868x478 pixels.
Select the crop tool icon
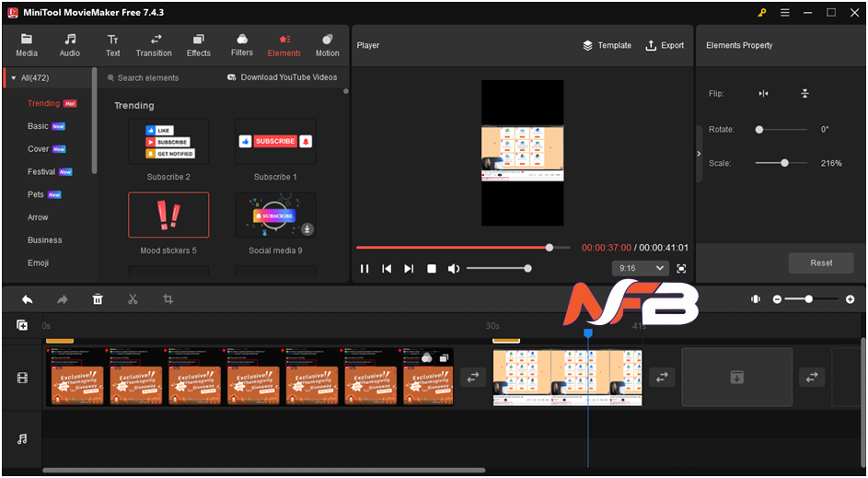(x=168, y=299)
